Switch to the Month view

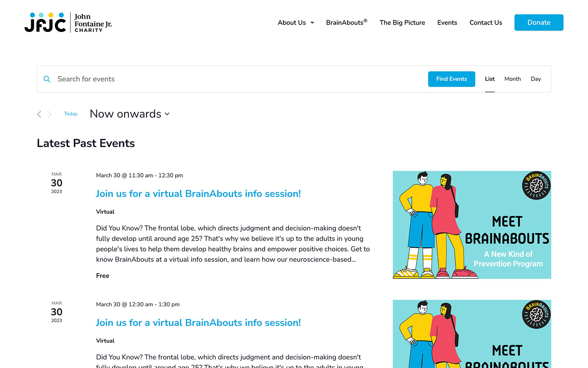click(512, 79)
